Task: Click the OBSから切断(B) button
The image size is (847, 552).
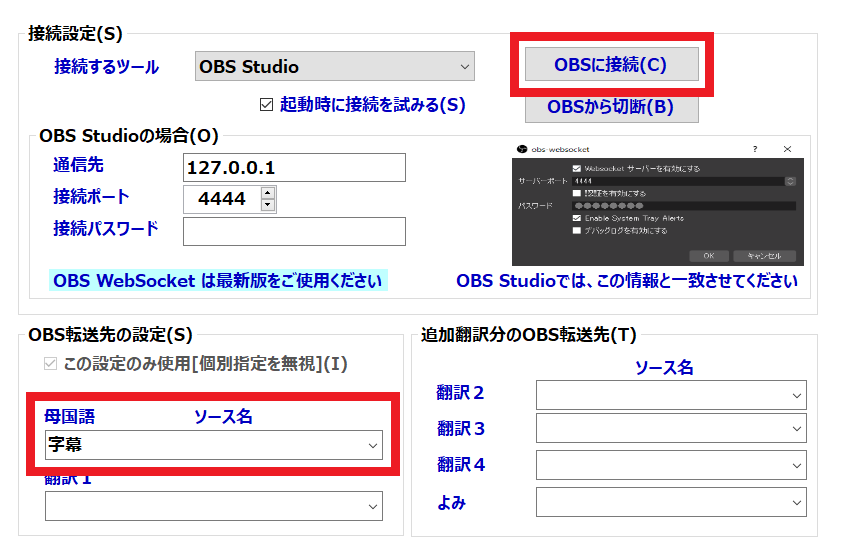Action: [611, 107]
